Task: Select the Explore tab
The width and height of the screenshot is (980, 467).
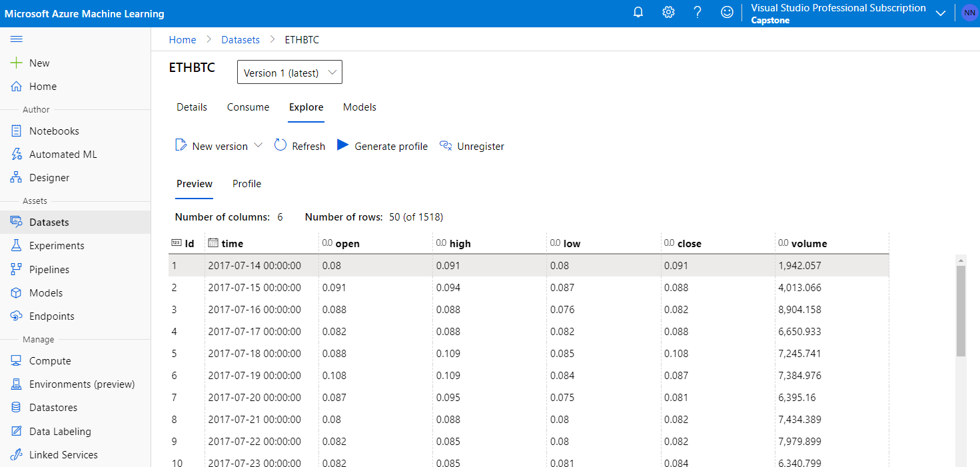Action: (306, 107)
